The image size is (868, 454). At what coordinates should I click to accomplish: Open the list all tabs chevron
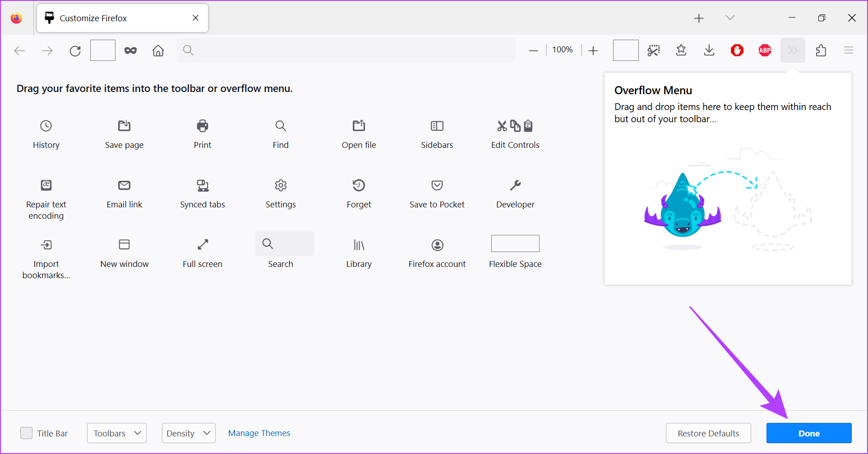pos(730,18)
